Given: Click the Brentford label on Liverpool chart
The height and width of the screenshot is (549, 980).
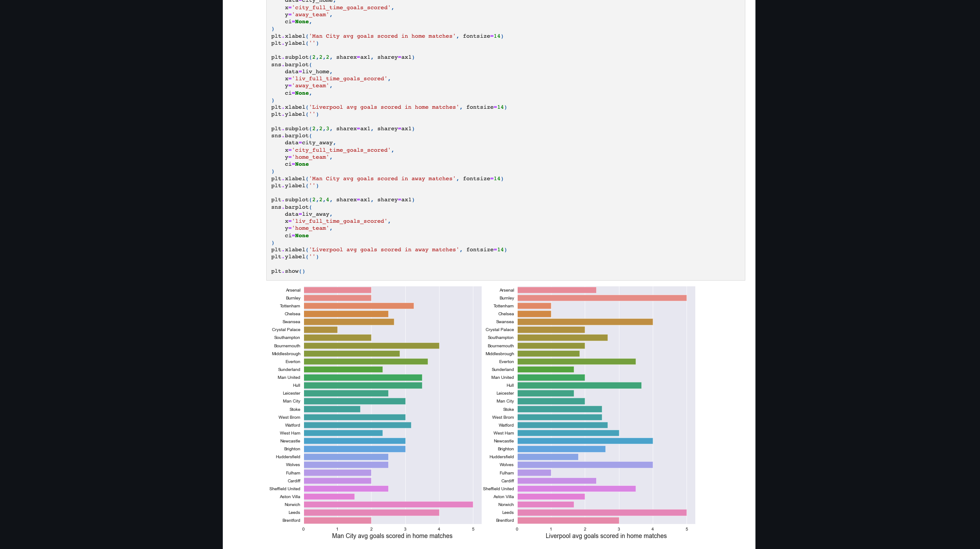Looking at the screenshot, I should click(504, 520).
